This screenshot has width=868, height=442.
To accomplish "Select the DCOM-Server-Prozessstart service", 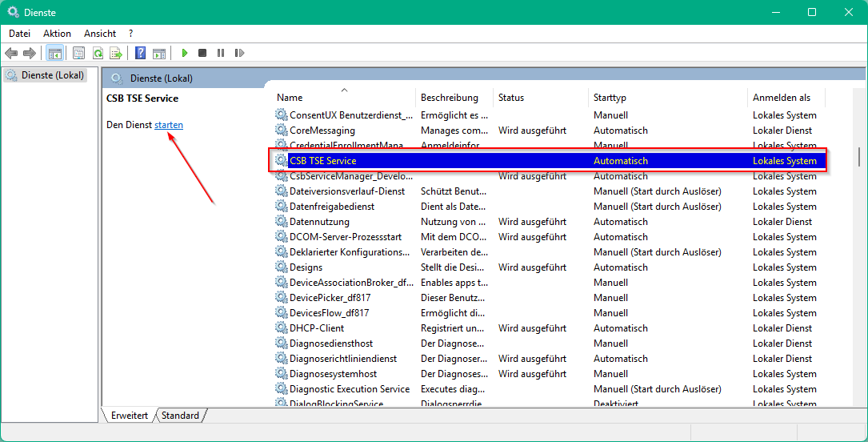I will (x=346, y=237).
